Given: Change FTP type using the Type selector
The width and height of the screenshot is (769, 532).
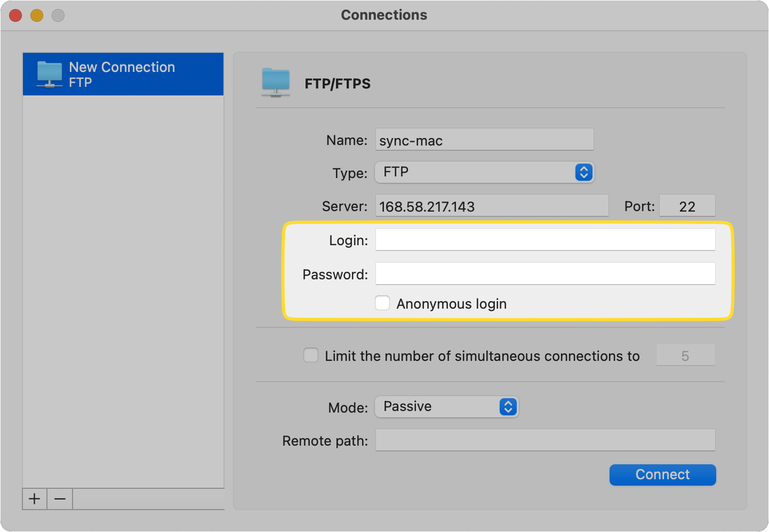Looking at the screenshot, I should [x=484, y=172].
